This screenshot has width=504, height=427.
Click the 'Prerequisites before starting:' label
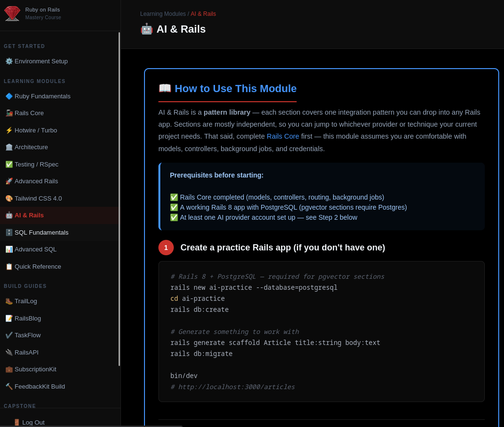(216, 175)
